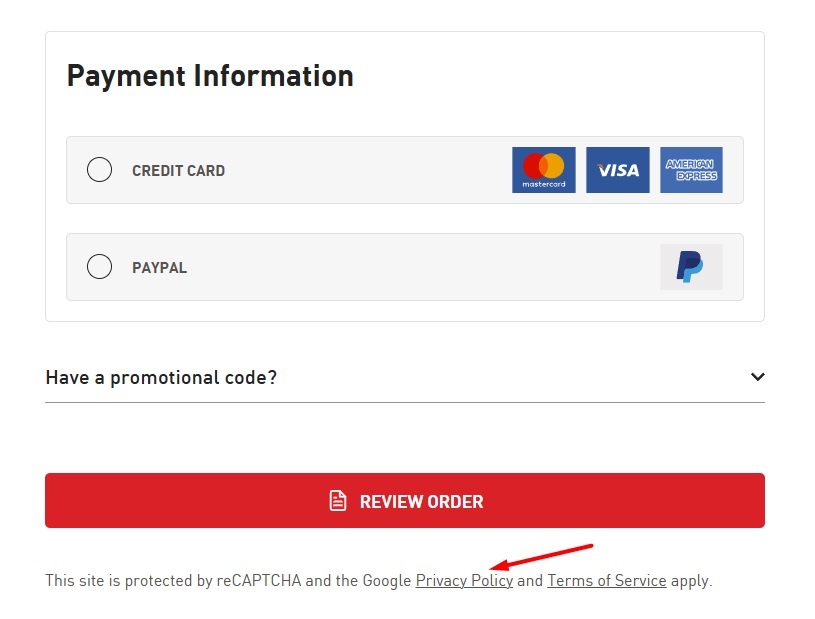
Task: Select the Credit Card radio button
Action: (x=99, y=169)
